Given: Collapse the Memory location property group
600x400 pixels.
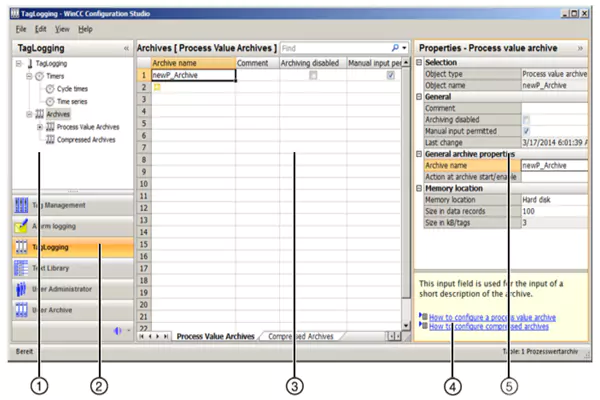Looking at the screenshot, I should pyautogui.click(x=419, y=188).
